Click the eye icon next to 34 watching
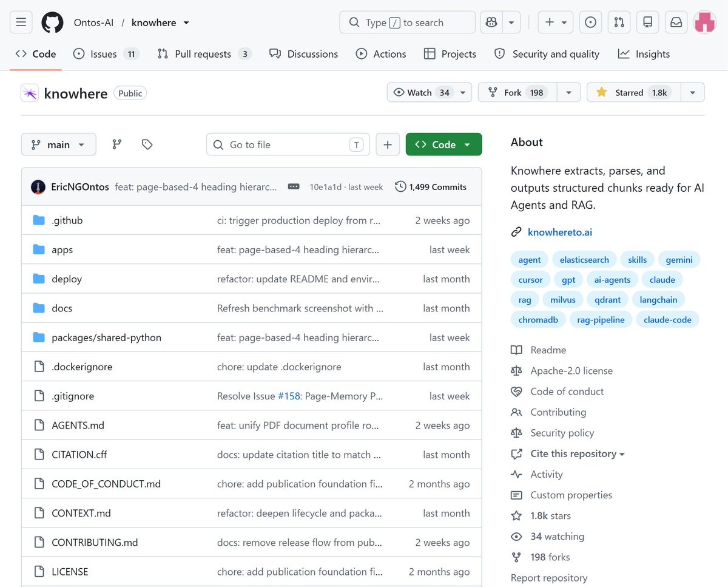The height and width of the screenshot is (587, 728). tap(516, 537)
